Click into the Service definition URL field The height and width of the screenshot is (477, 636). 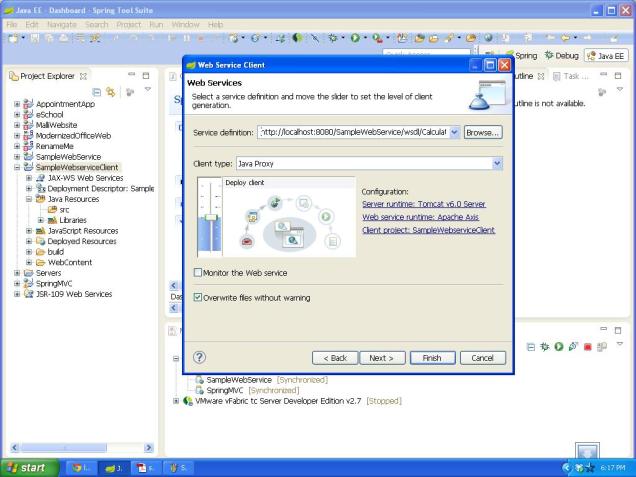[353, 132]
